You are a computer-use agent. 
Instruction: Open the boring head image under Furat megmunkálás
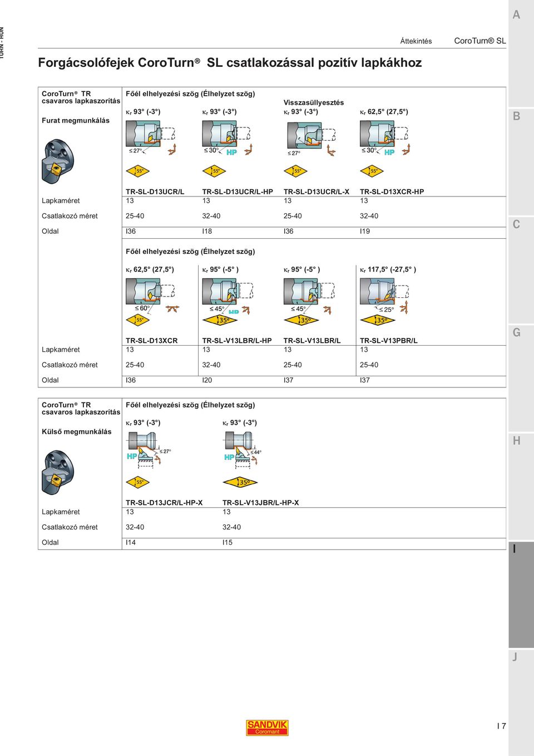coord(58,160)
